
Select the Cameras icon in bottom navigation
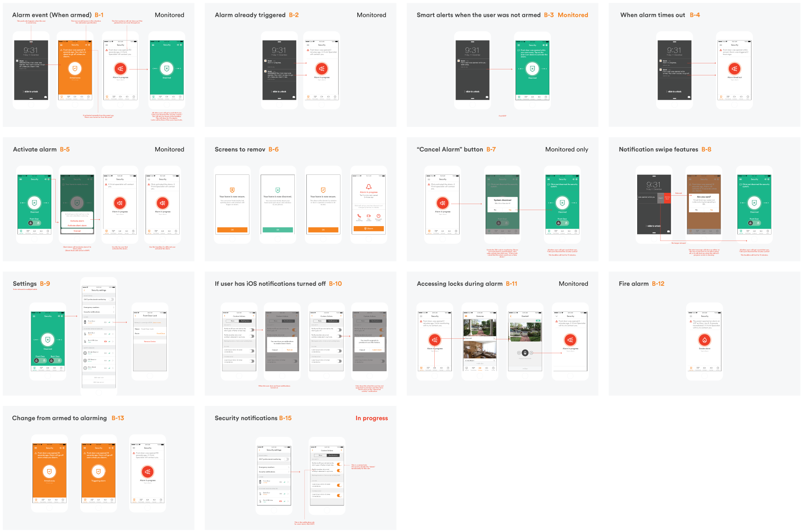(480, 368)
